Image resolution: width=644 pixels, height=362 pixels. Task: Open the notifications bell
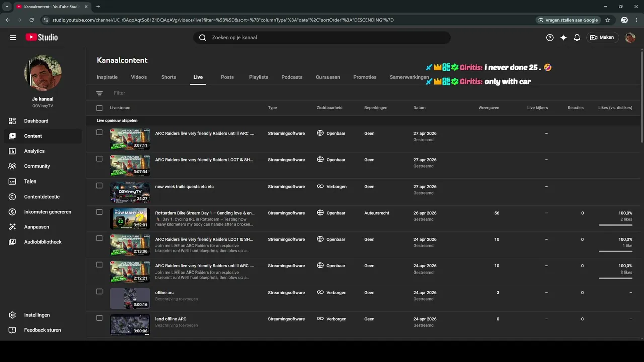(577, 37)
